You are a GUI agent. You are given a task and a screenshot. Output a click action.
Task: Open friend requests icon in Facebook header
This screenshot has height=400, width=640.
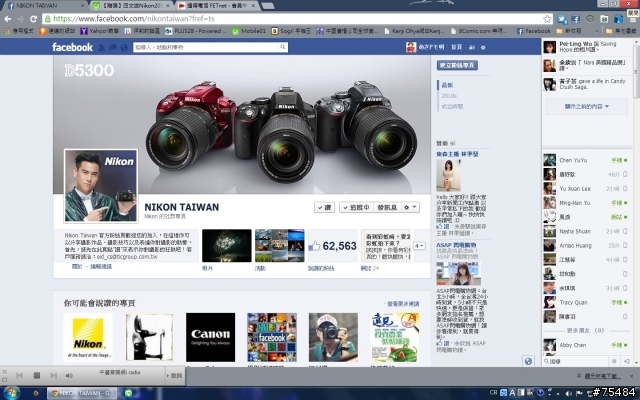click(x=102, y=47)
